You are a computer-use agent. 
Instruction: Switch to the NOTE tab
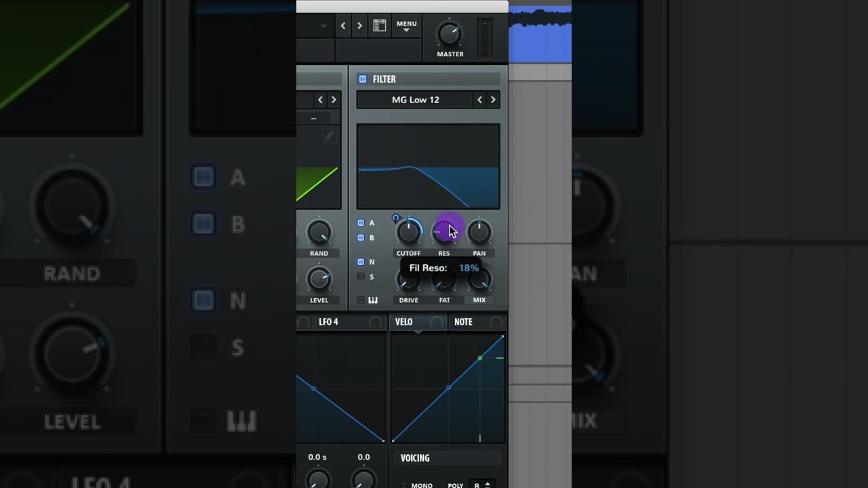tap(463, 322)
